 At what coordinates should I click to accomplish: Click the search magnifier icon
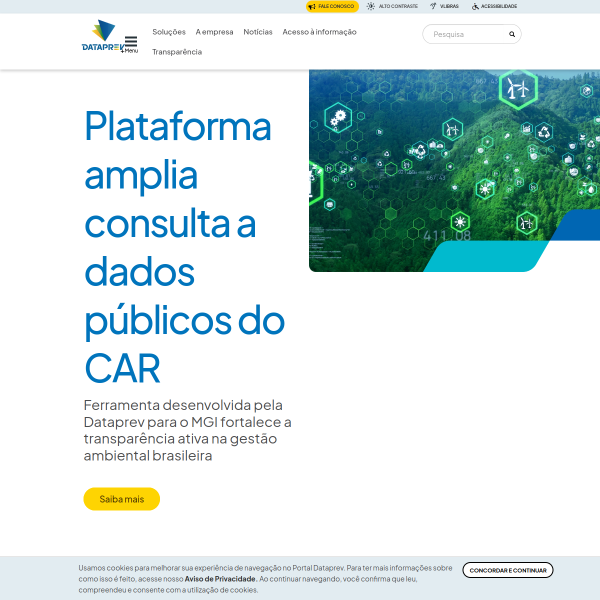point(512,34)
